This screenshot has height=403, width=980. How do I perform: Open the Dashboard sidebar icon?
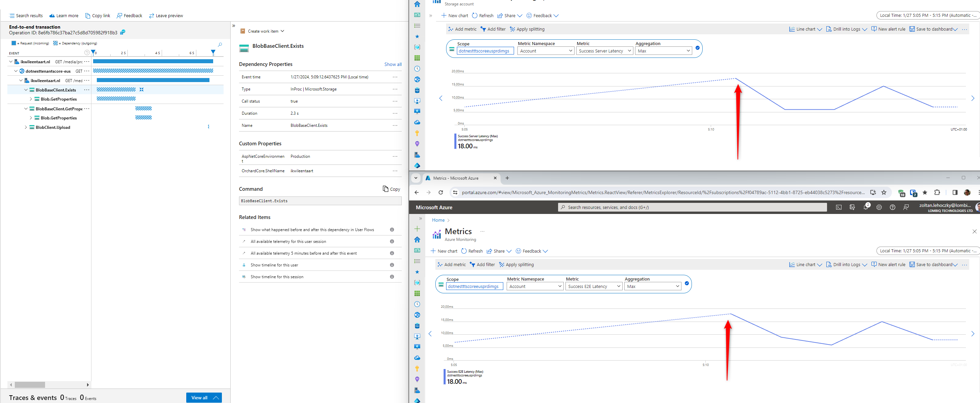coord(417,250)
